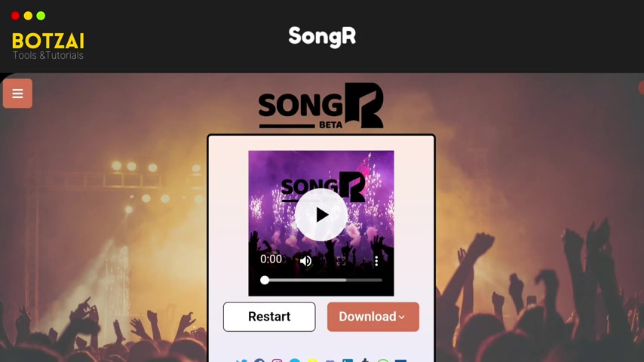Click the green window dot
644x362 pixels.
(x=41, y=16)
